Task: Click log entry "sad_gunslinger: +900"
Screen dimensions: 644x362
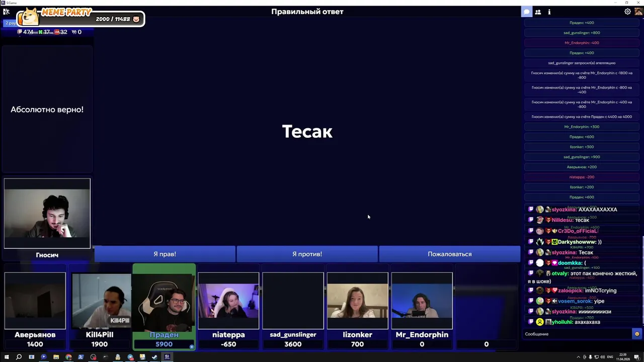Action: tap(582, 157)
